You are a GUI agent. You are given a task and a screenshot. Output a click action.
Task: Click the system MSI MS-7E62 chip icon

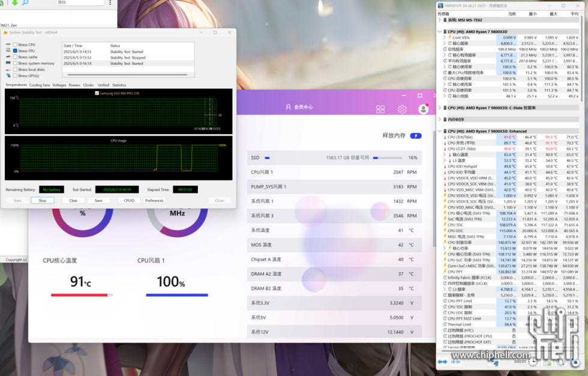(445, 20)
